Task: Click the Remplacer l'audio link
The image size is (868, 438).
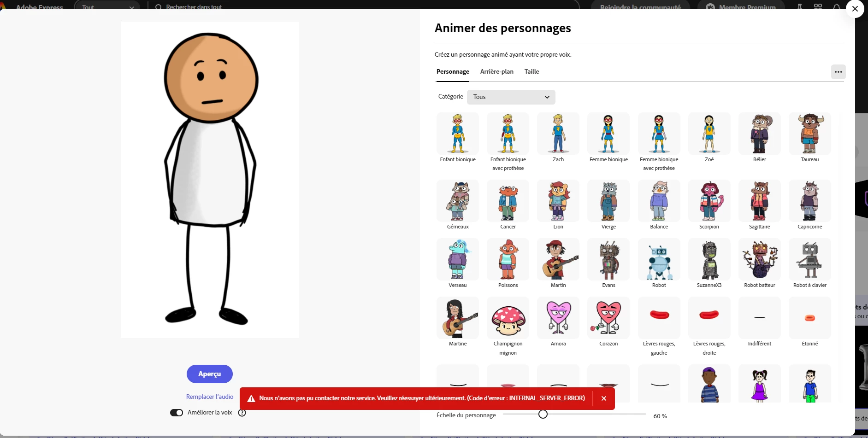Action: tap(210, 397)
